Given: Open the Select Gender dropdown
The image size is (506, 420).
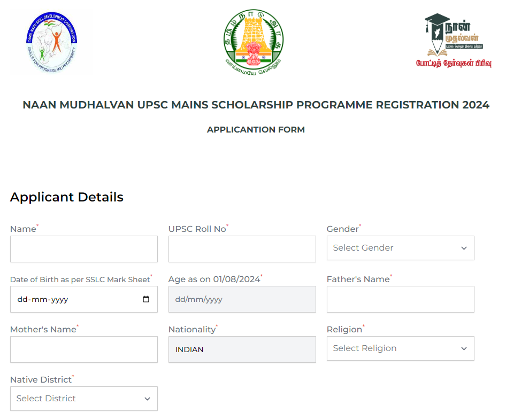Looking at the screenshot, I should click(400, 248).
